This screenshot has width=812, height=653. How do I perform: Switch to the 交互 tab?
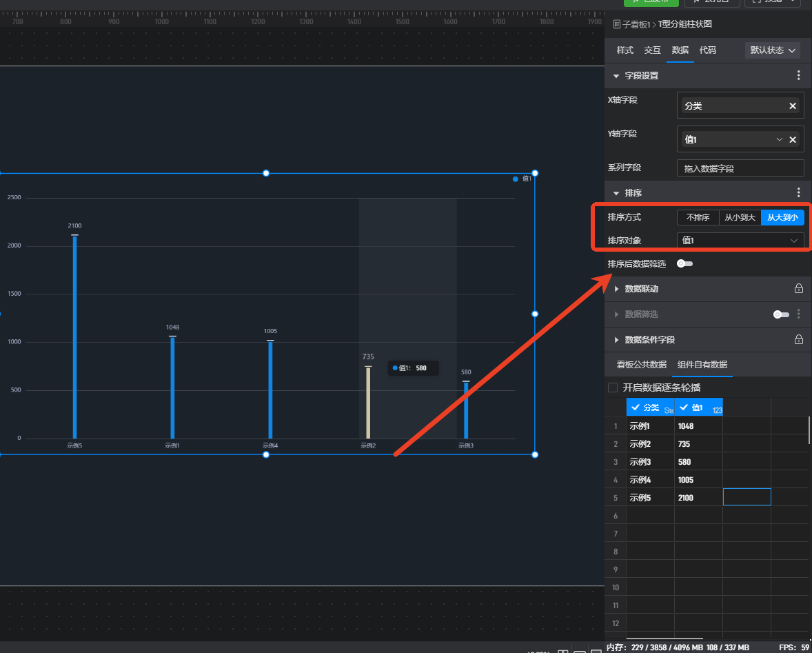[653, 50]
